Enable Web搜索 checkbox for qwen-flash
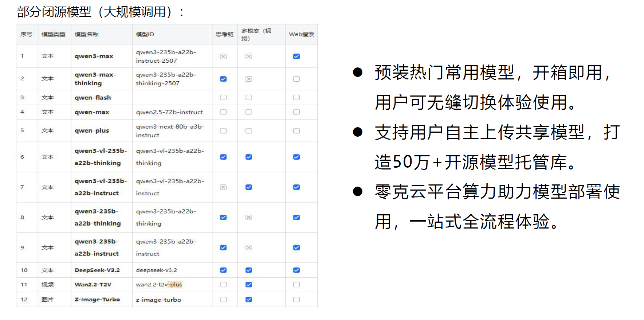The height and width of the screenshot is (320, 644). click(x=297, y=98)
